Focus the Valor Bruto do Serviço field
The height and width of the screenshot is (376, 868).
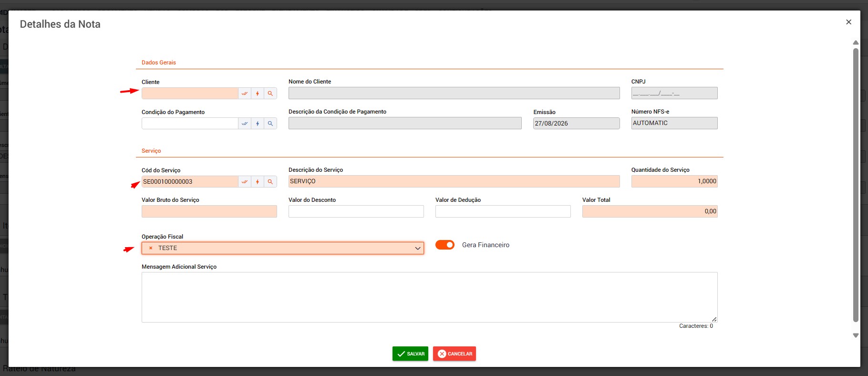click(209, 211)
